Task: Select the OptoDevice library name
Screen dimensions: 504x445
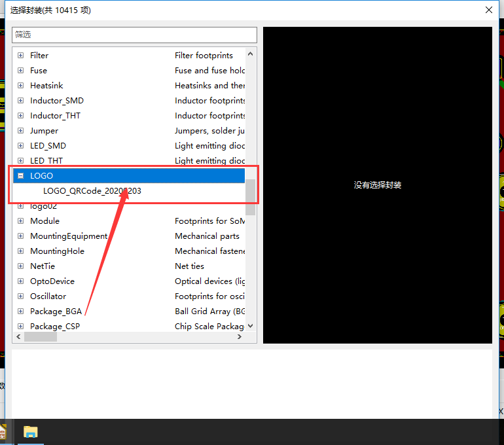Action: coord(52,281)
